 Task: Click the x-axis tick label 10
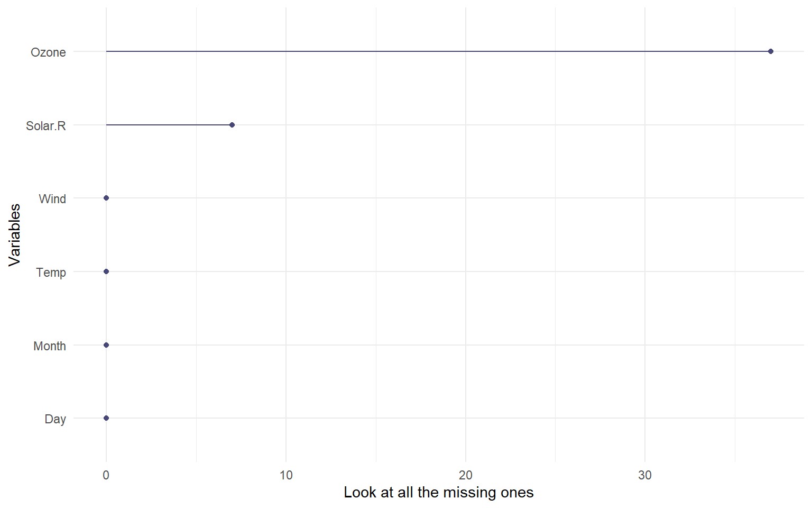tap(286, 475)
